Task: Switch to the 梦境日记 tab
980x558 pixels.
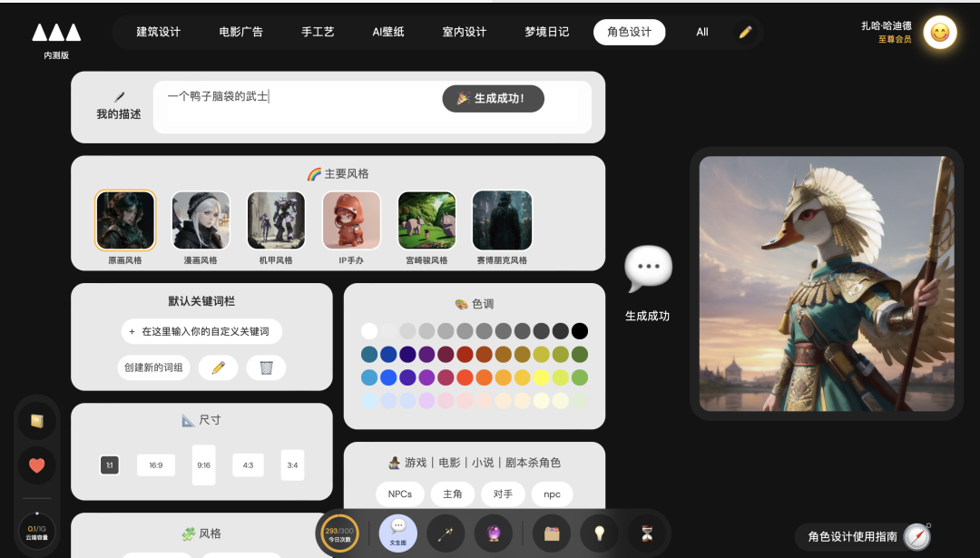Action: 547,32
